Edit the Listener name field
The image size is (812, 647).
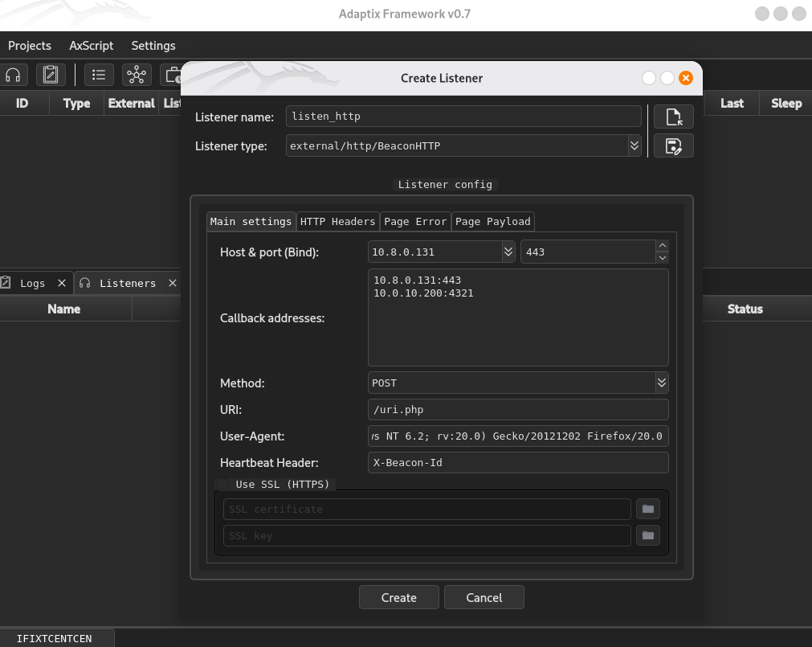[x=463, y=117]
